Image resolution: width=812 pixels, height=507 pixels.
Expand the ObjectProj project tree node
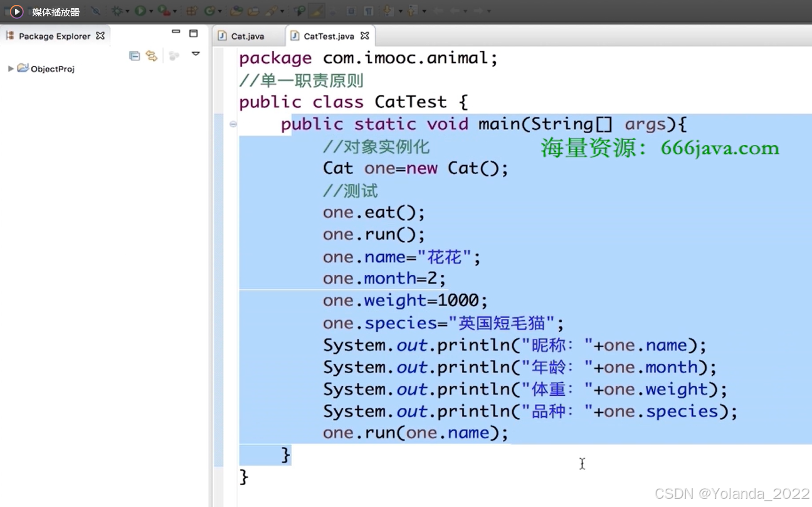[11, 69]
